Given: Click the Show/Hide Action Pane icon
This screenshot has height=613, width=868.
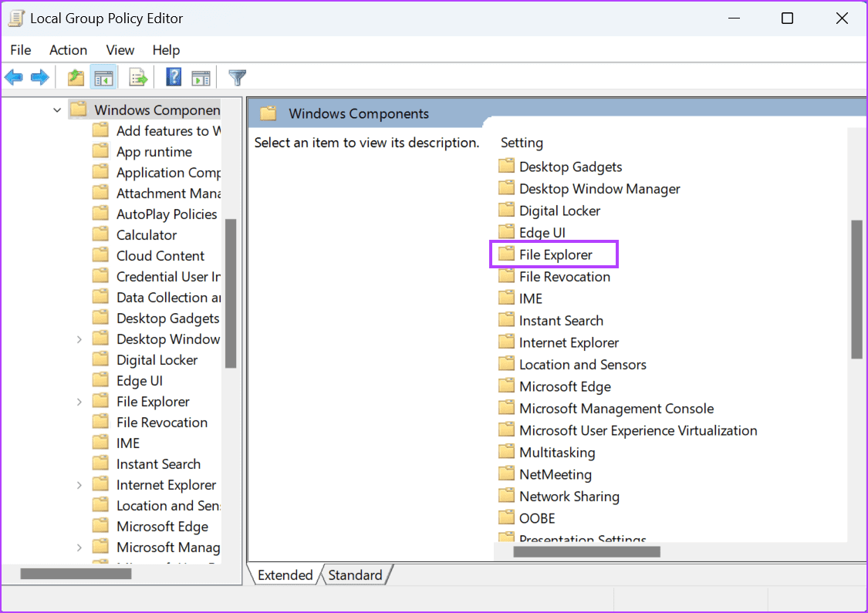Looking at the screenshot, I should point(201,76).
